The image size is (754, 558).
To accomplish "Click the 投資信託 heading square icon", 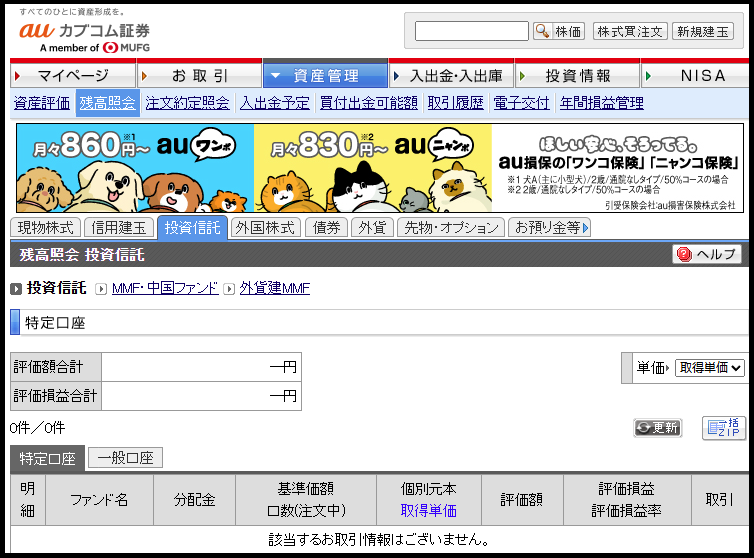I will (16, 289).
